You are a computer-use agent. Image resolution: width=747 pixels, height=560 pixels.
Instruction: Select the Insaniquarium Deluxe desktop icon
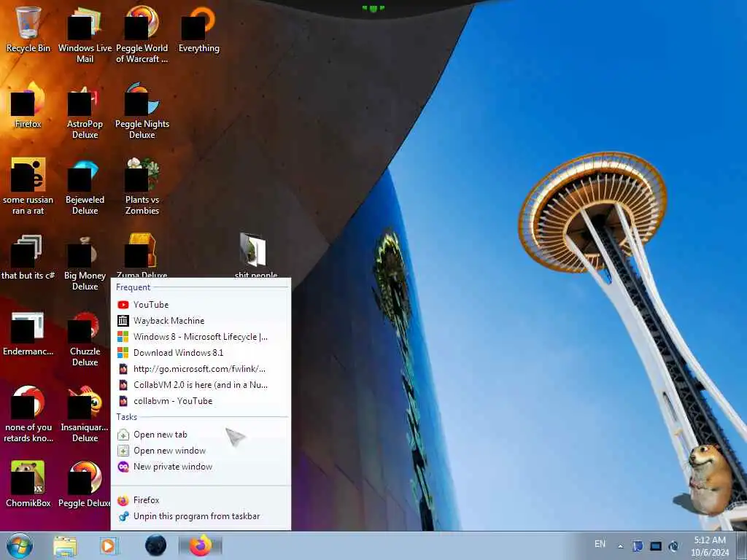coord(85,414)
